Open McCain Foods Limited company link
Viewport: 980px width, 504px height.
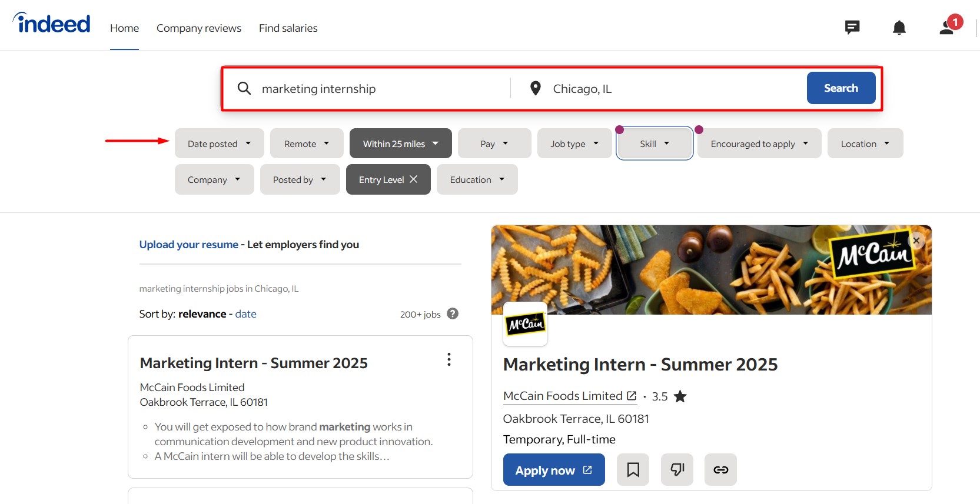[570, 396]
